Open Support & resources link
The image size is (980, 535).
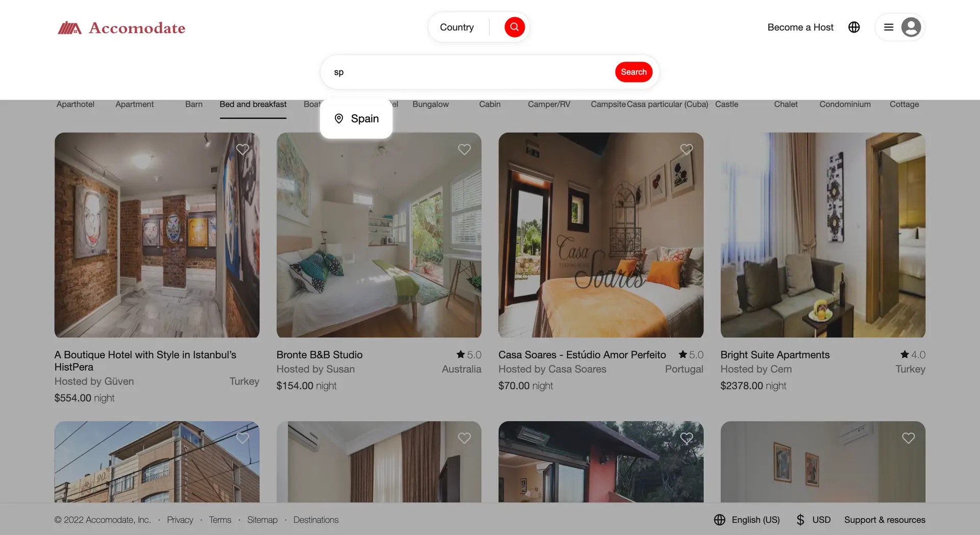tap(885, 520)
